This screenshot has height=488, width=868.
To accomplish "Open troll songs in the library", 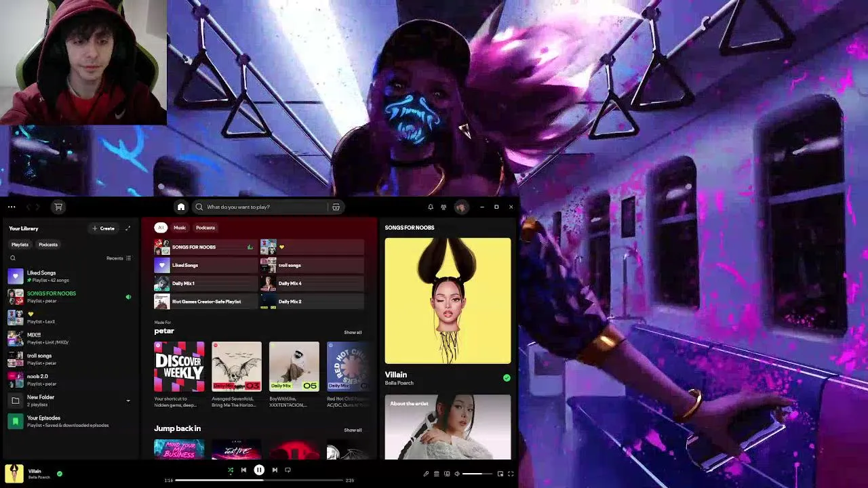I will pyautogui.click(x=71, y=359).
